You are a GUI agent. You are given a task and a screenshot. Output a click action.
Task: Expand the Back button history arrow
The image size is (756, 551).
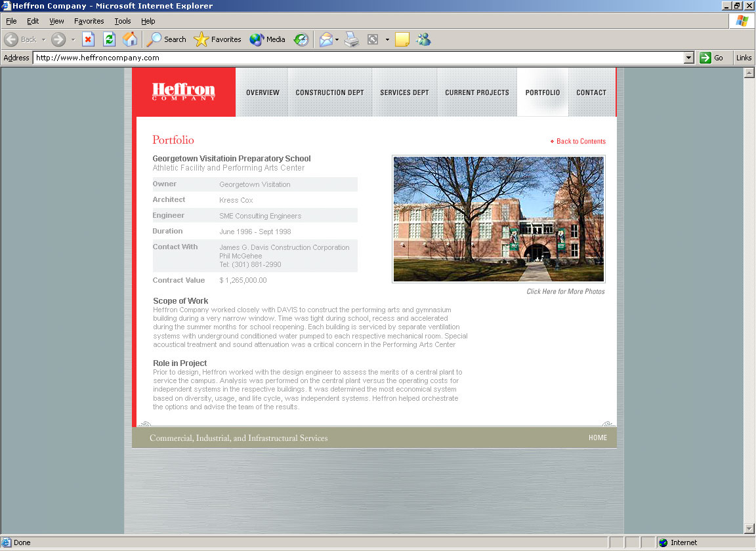point(43,39)
